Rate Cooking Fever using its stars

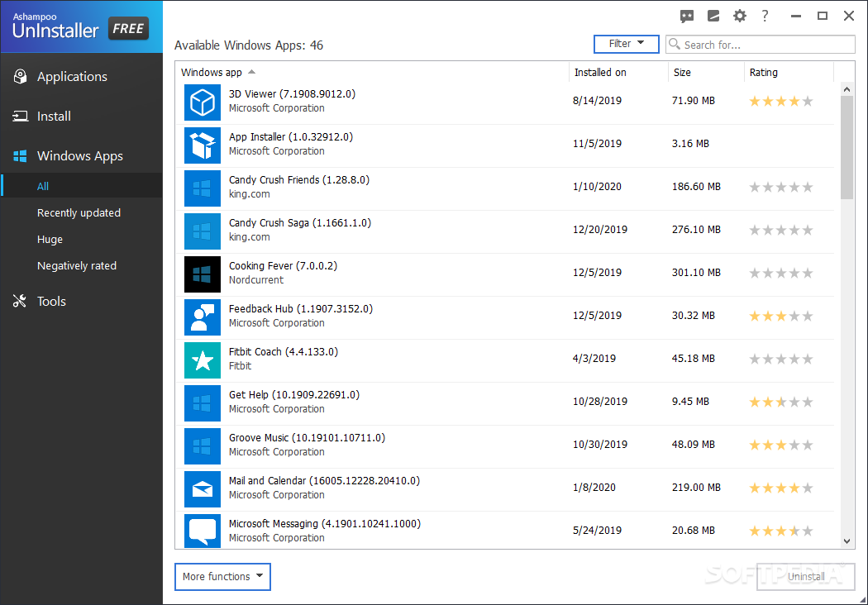pyautogui.click(x=780, y=273)
